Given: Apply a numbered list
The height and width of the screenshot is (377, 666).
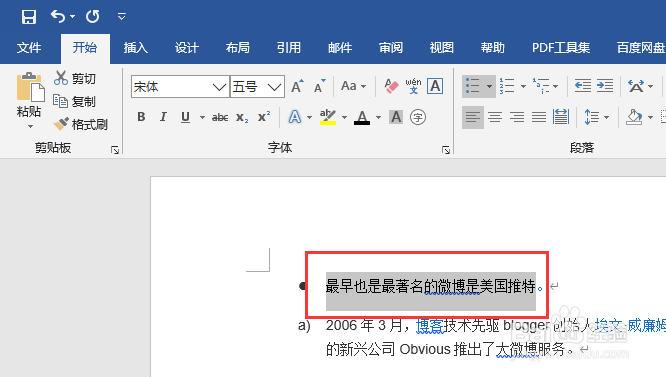Looking at the screenshot, I should pyautogui.click(x=507, y=86).
